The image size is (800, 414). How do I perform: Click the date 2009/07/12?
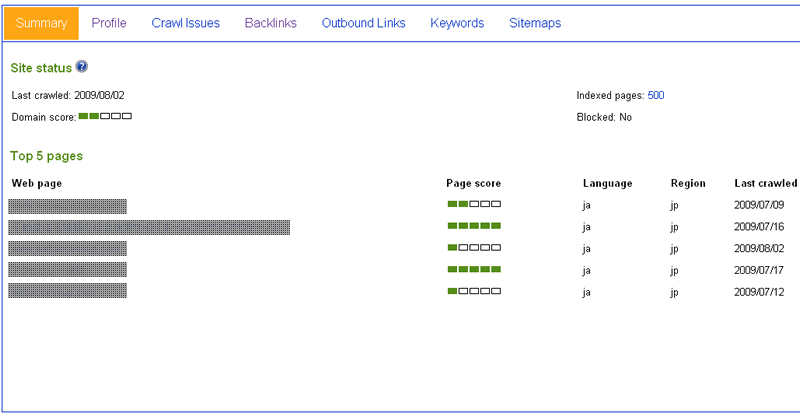(x=759, y=293)
